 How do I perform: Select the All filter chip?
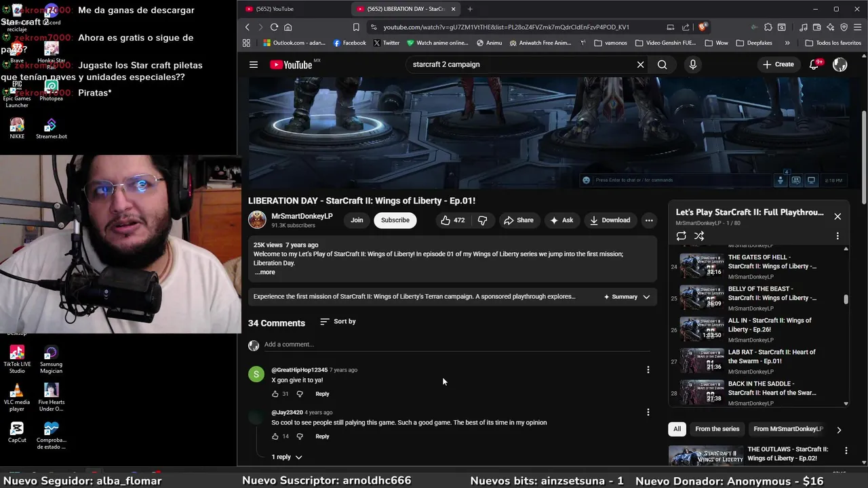[x=677, y=429]
